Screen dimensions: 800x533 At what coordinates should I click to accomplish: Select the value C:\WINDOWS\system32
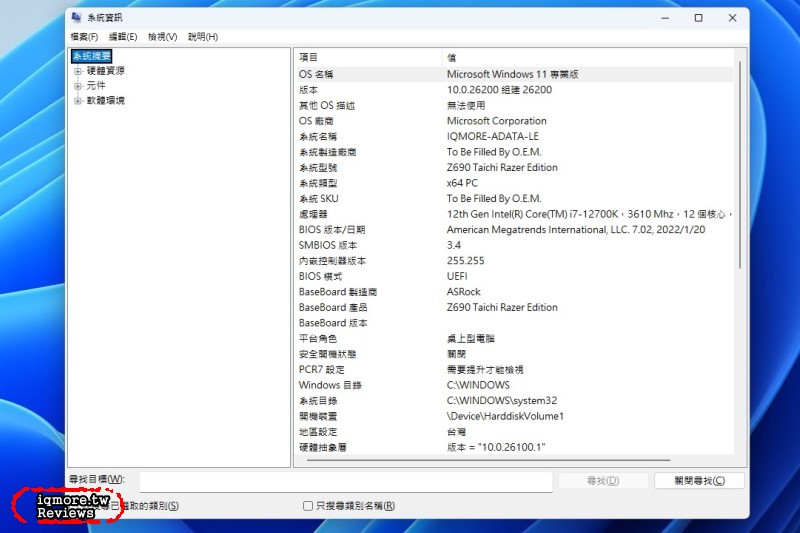[x=502, y=401]
